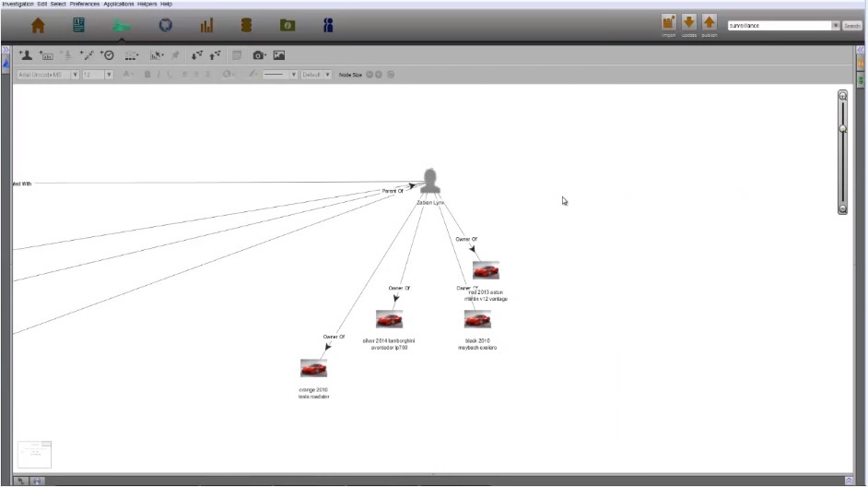Click the Update down-arrow icon
868x487 pixels.
[x=688, y=23]
